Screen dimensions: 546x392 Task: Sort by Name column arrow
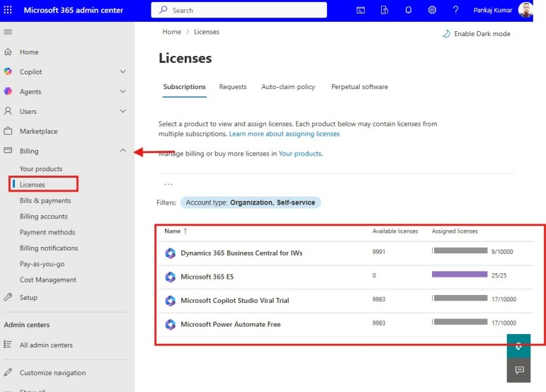point(186,231)
